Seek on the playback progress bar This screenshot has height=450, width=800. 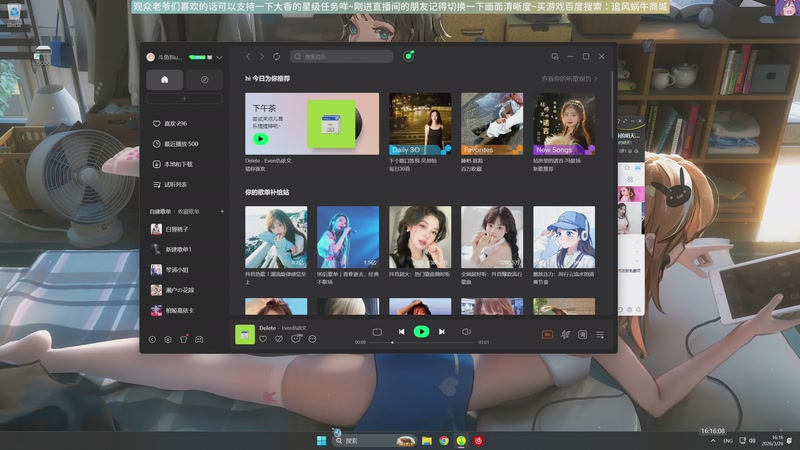pyautogui.click(x=422, y=342)
